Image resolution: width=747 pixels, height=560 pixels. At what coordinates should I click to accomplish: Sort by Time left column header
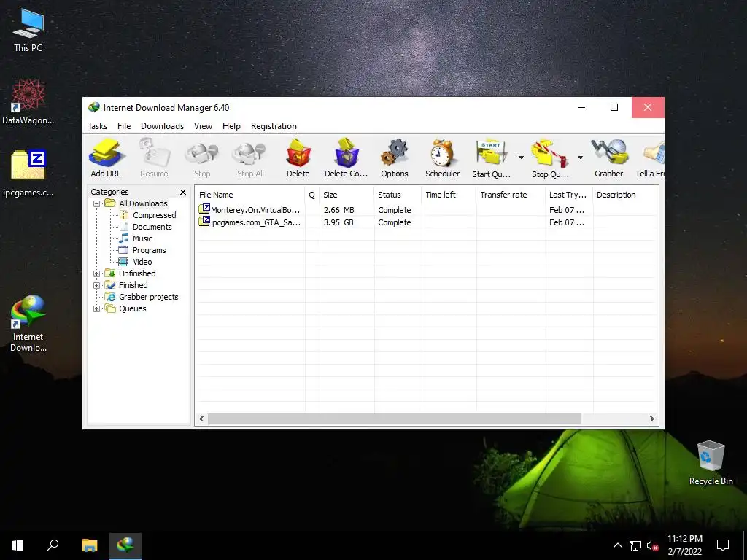(x=449, y=195)
